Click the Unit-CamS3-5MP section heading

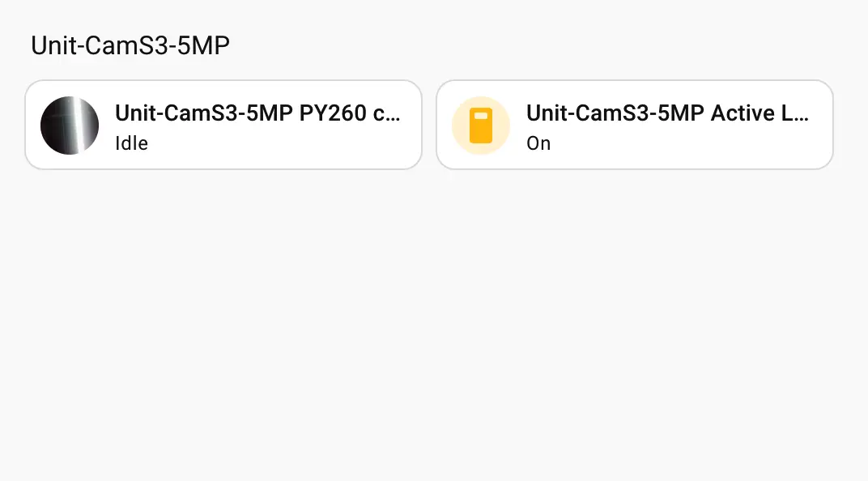pos(130,46)
